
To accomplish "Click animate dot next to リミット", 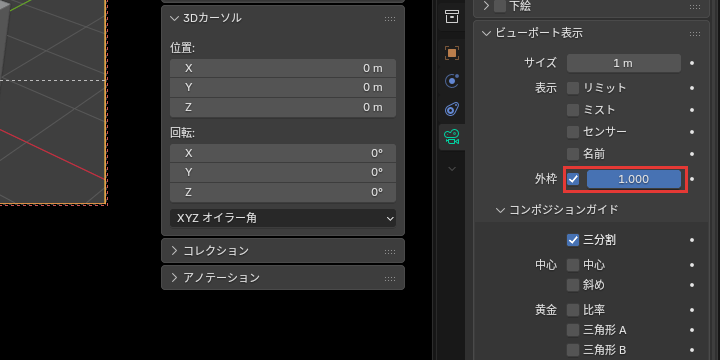I will click(x=692, y=88).
